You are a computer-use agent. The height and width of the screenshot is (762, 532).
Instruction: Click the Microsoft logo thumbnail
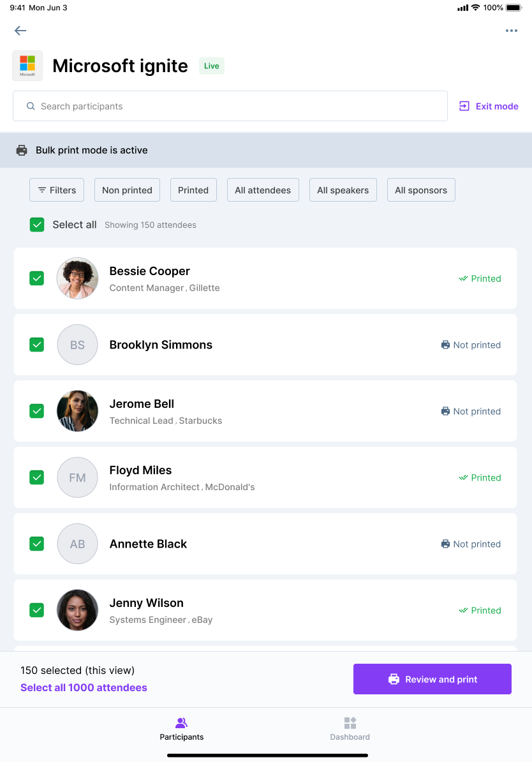(27, 66)
